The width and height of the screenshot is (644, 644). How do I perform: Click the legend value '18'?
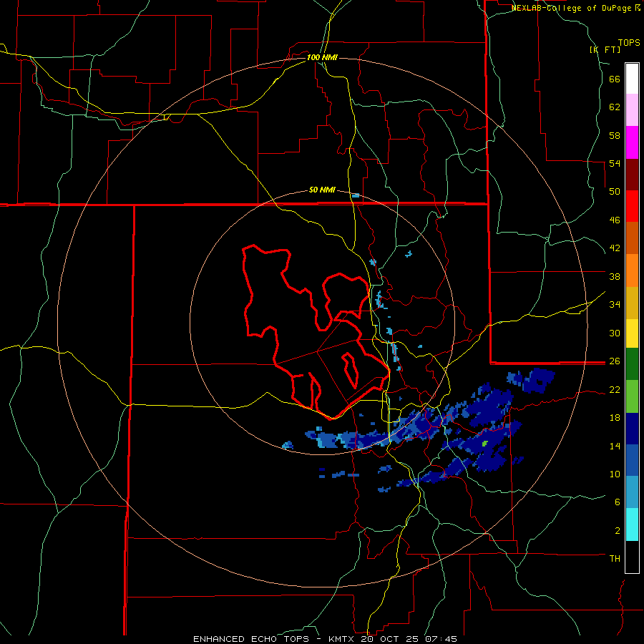point(615,418)
